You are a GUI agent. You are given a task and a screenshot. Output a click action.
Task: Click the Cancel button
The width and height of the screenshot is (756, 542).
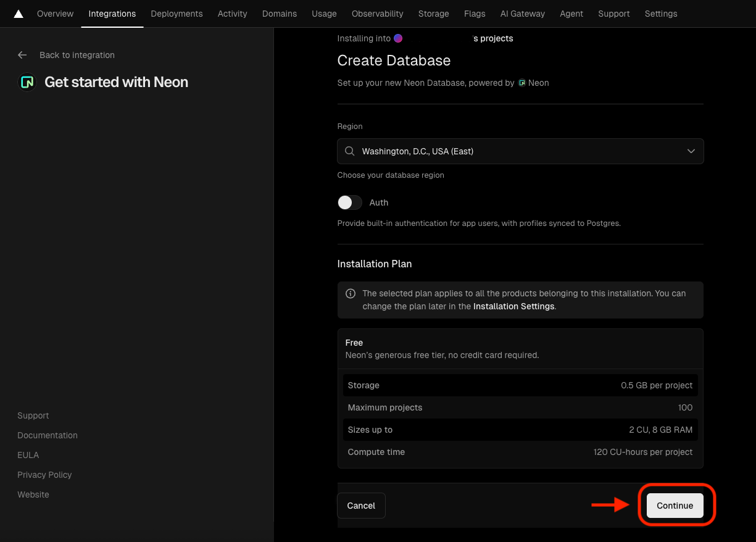point(361,505)
